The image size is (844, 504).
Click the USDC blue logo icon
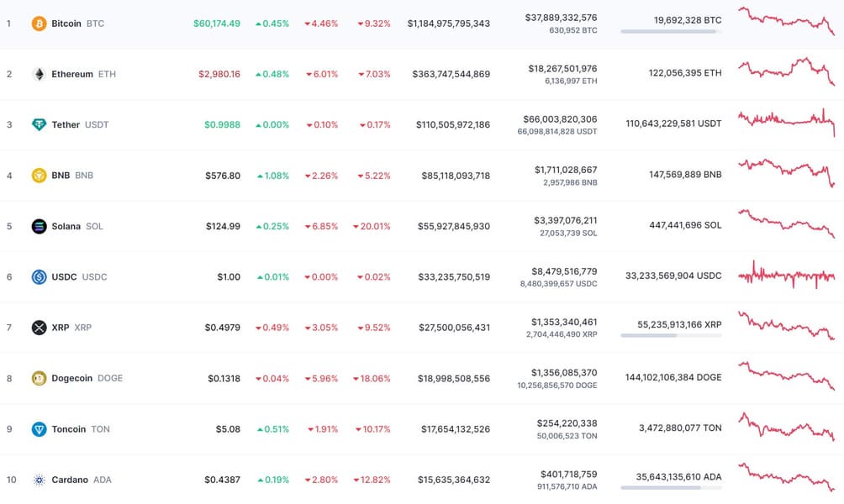tap(39, 276)
